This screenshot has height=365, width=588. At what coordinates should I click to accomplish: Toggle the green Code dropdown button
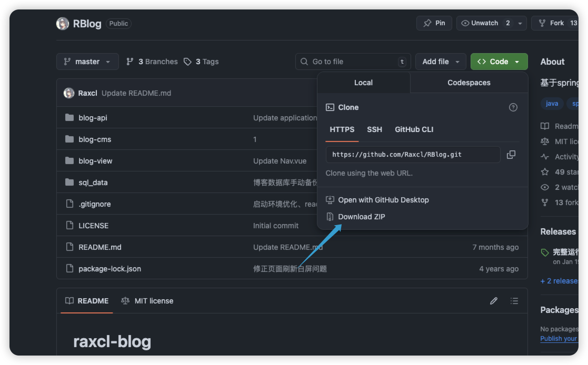pos(499,62)
